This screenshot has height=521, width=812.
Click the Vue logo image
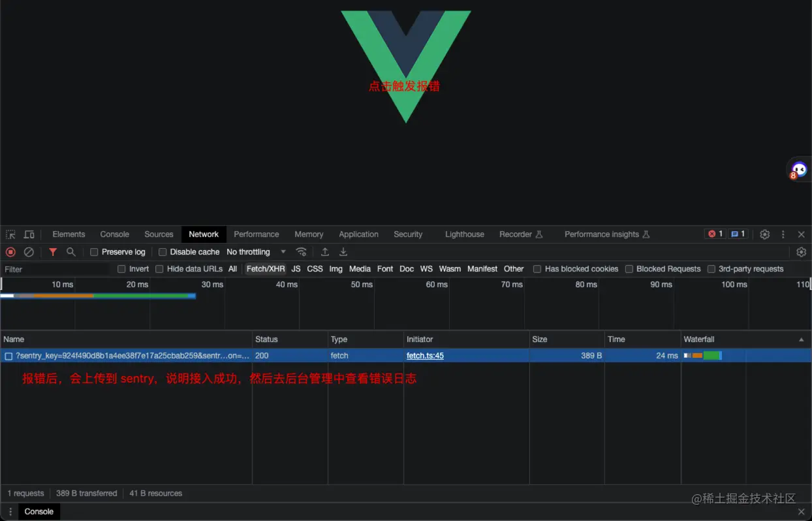[x=406, y=67]
